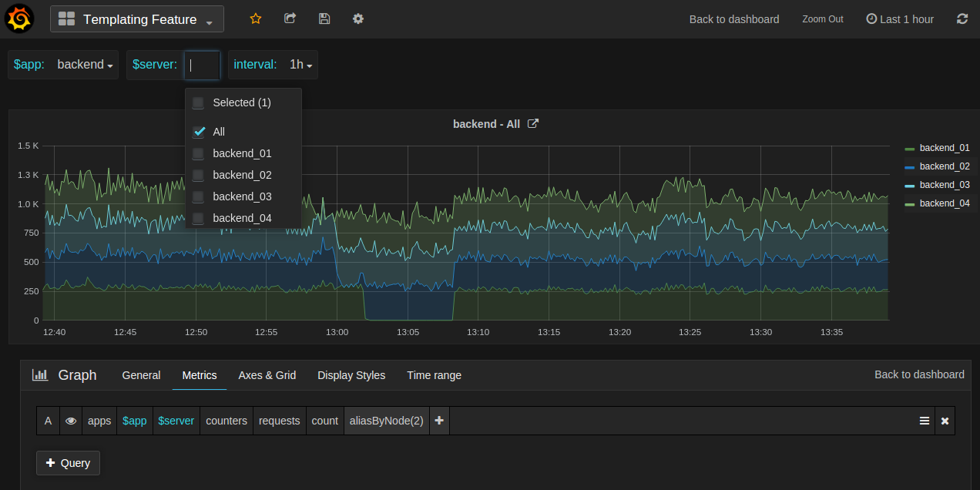
Task: Star this dashboard as favorite
Action: (256, 19)
